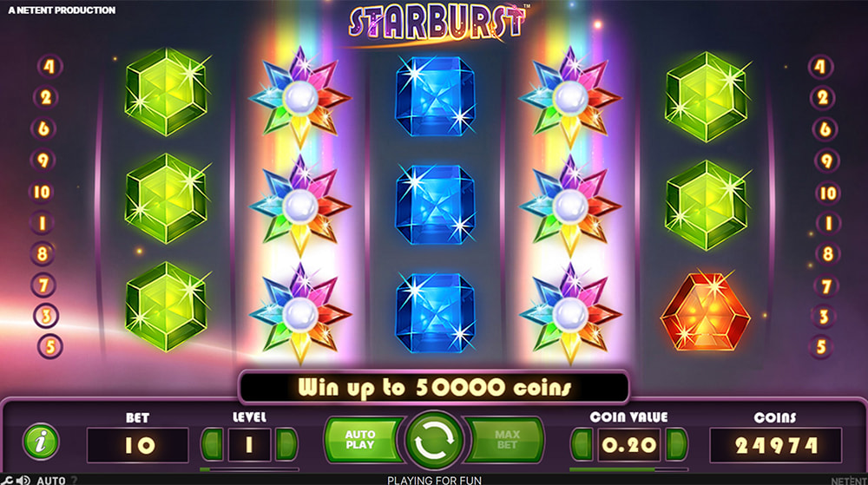Decrease the bet level with left arrow
The height and width of the screenshot is (485, 868).
213,443
